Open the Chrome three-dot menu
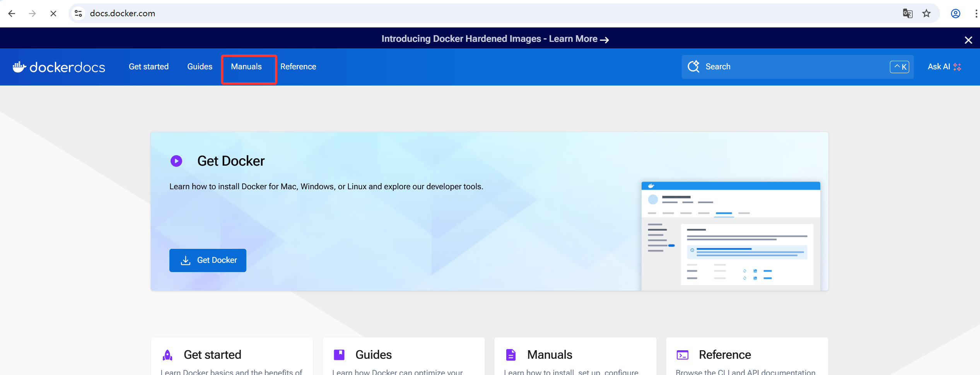The width and height of the screenshot is (980, 375). point(975,14)
